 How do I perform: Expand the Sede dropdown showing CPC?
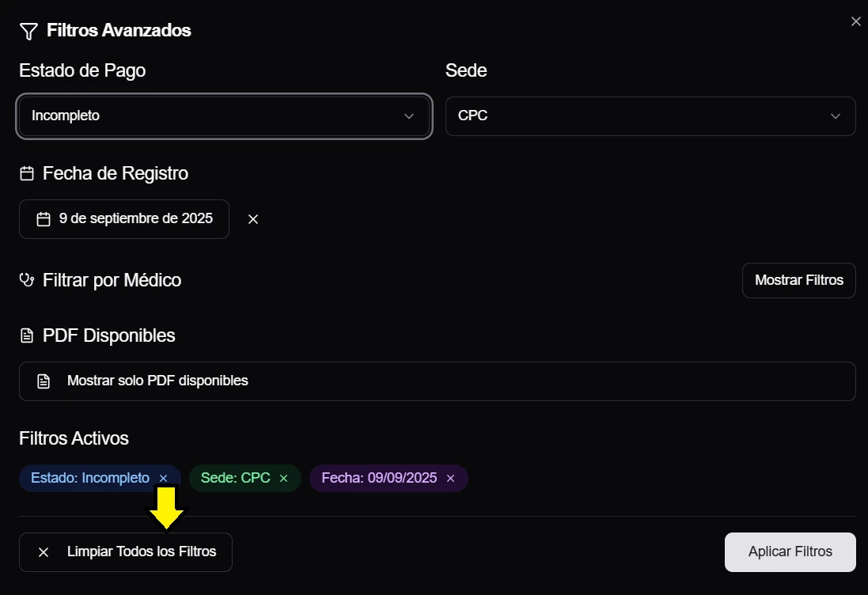(650, 116)
